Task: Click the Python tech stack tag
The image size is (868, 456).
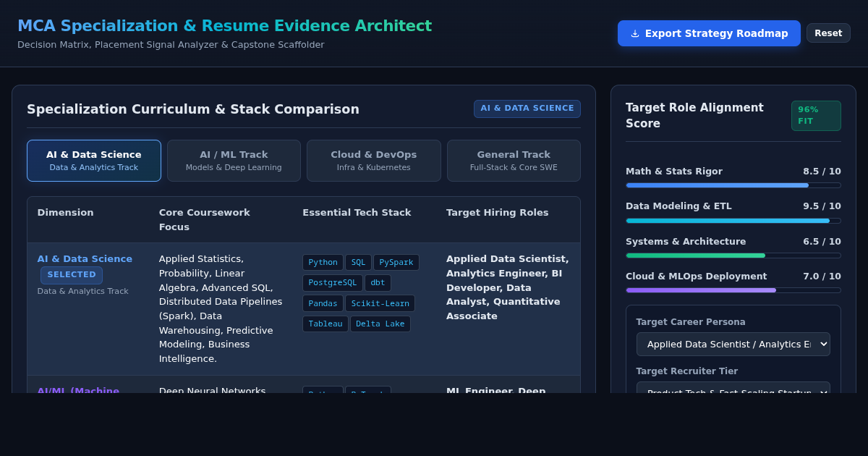Action: click(x=323, y=263)
